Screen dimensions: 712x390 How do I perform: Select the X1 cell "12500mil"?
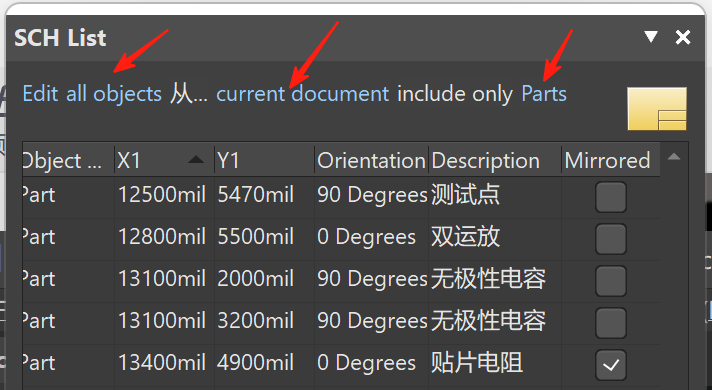click(164, 197)
